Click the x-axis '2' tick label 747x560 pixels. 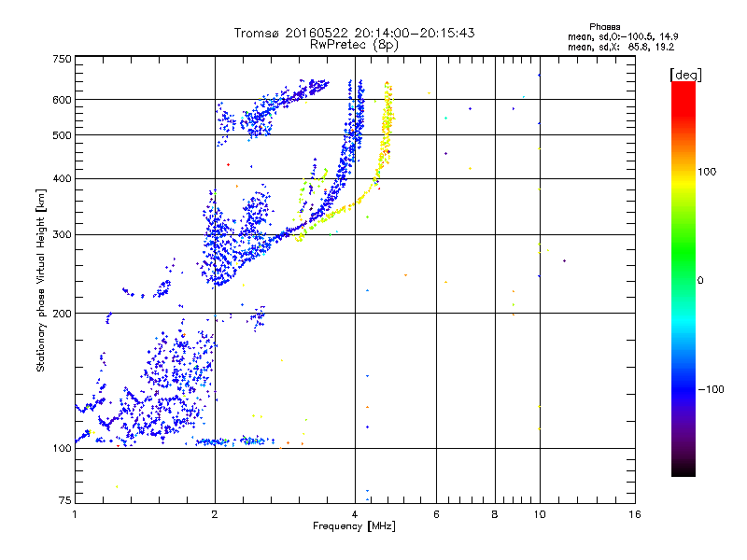215,514
